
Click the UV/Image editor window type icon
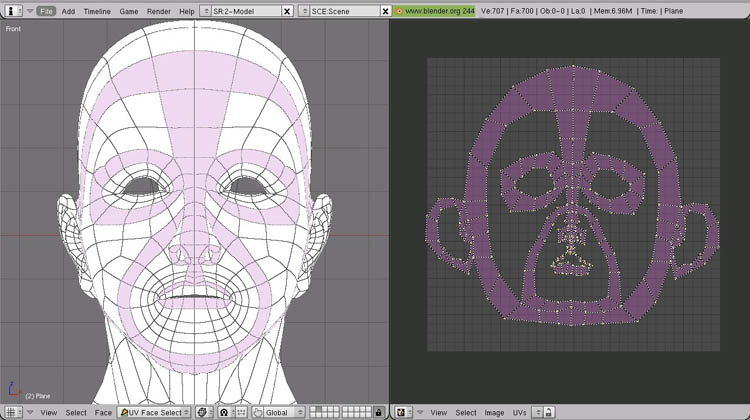[x=402, y=412]
